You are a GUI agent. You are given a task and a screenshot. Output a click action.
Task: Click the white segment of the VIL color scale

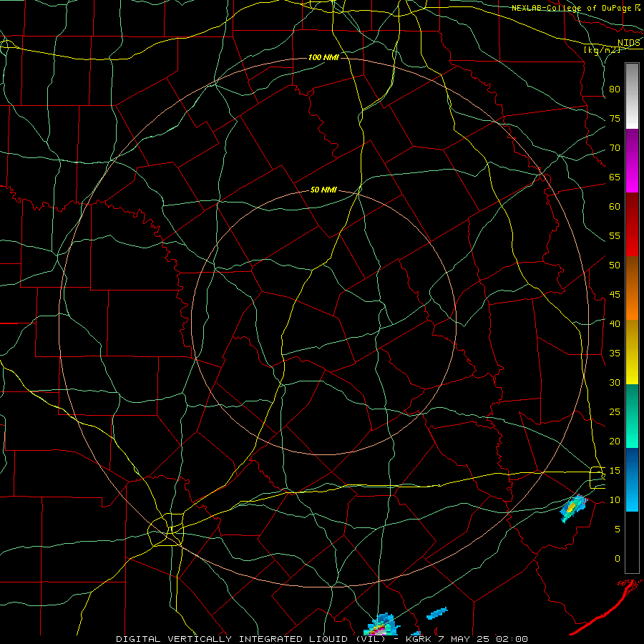pyautogui.click(x=632, y=96)
